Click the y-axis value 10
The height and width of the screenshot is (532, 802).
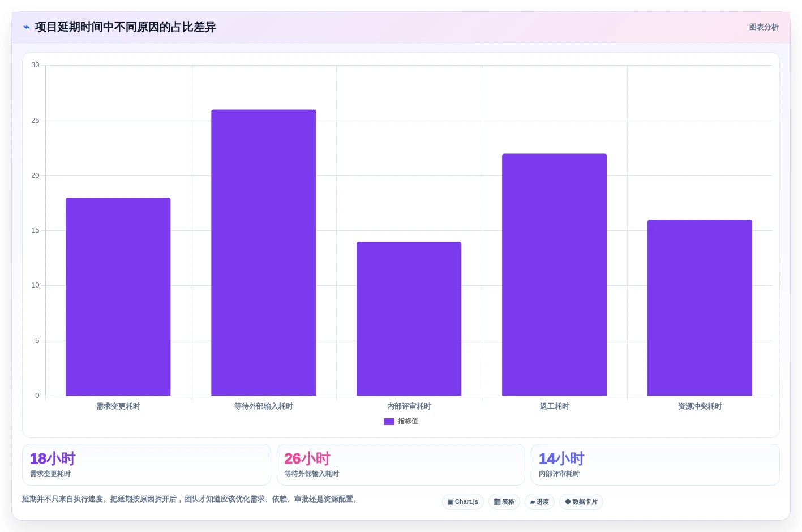(35, 285)
